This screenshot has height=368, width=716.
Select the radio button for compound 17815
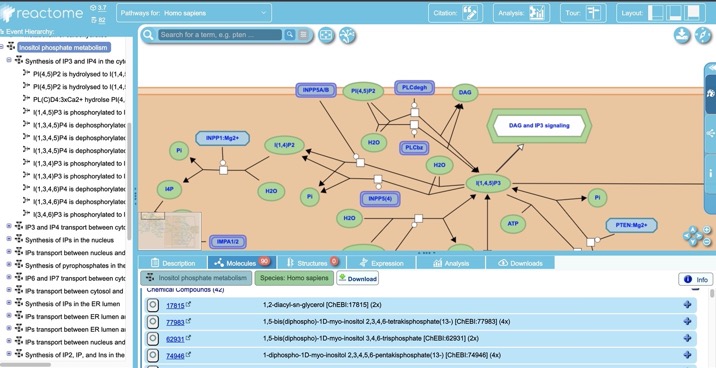coord(153,305)
